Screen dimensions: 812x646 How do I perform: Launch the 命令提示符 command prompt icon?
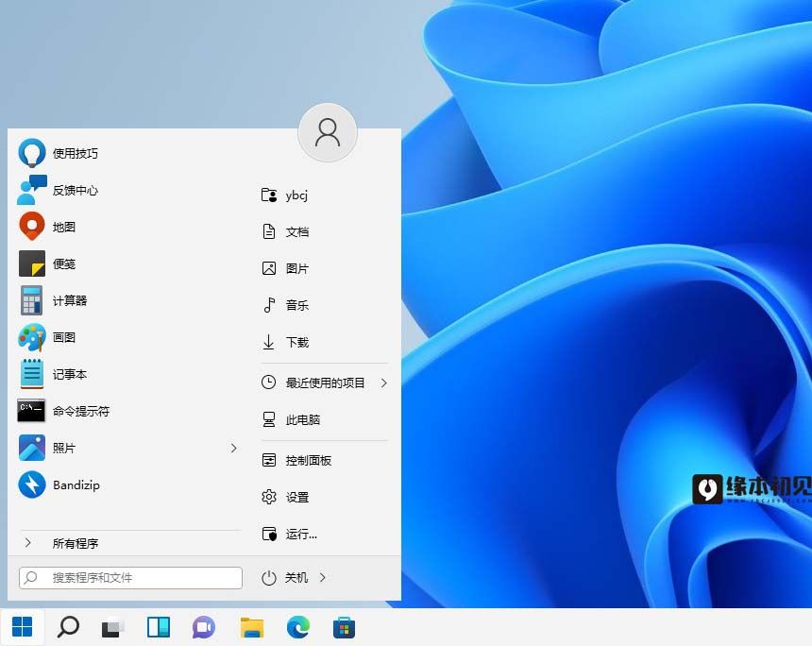coord(31,411)
